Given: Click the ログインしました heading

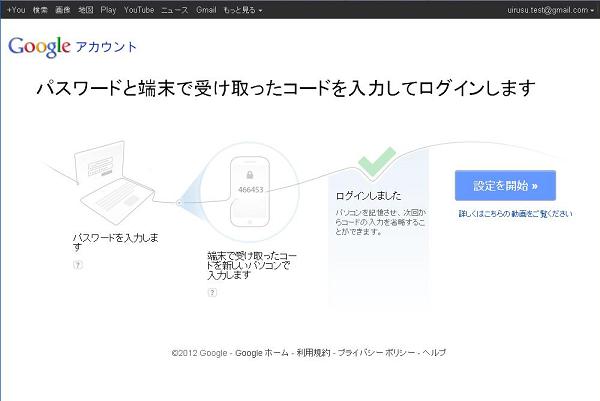Looking at the screenshot, I should tap(368, 196).
